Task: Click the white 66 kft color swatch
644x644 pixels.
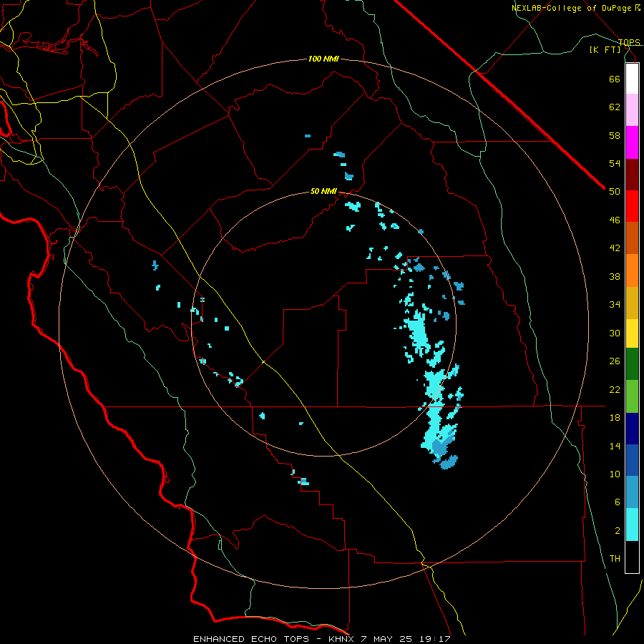Action: [x=632, y=79]
